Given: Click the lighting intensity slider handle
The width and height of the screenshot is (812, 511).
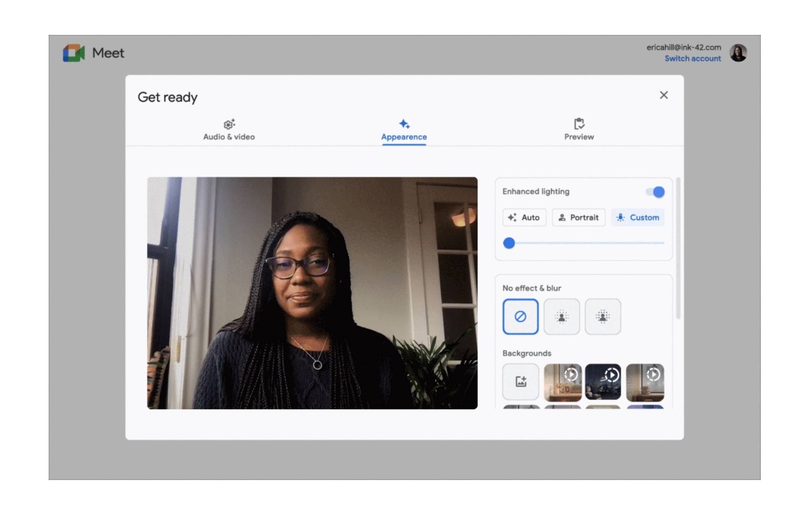Looking at the screenshot, I should click(509, 243).
